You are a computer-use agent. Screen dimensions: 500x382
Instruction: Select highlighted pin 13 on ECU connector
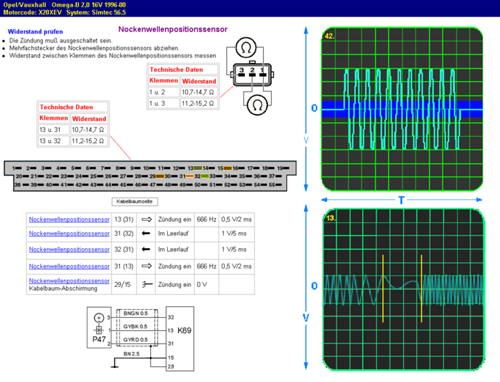(198, 168)
